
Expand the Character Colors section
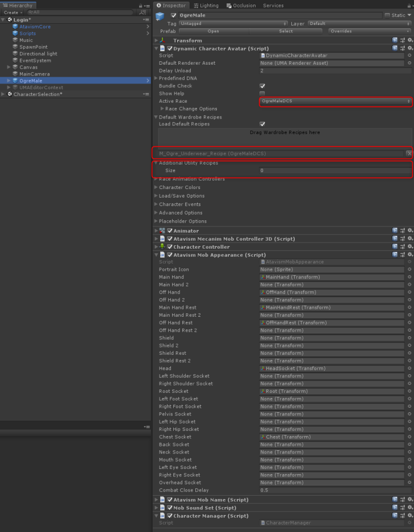pos(179,187)
